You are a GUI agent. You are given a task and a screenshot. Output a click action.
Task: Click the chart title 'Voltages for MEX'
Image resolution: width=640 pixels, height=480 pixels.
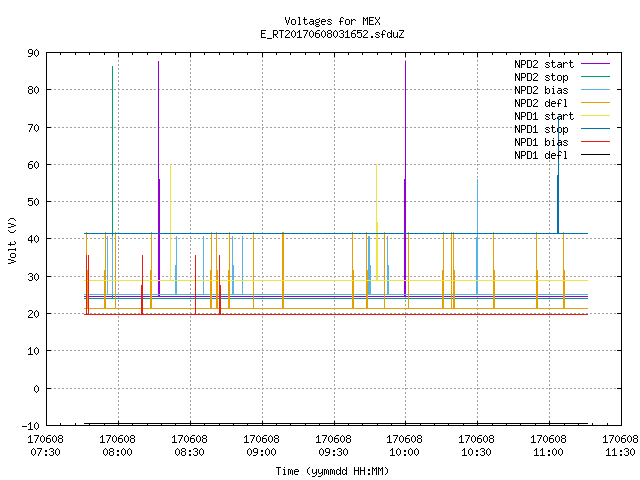tap(332, 21)
